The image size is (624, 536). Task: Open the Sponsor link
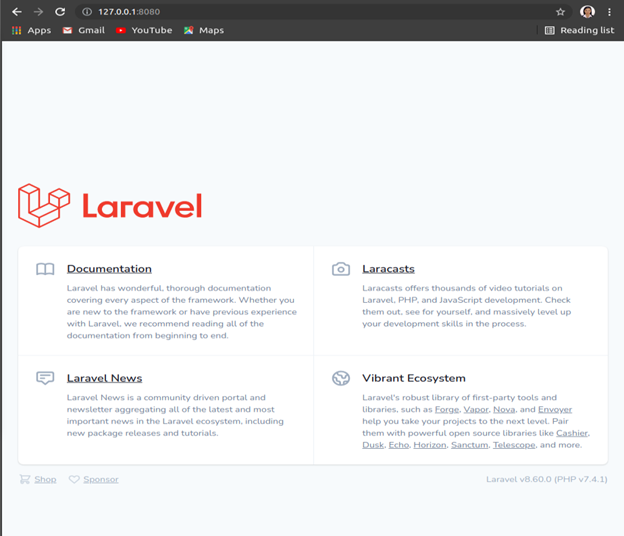(101, 479)
